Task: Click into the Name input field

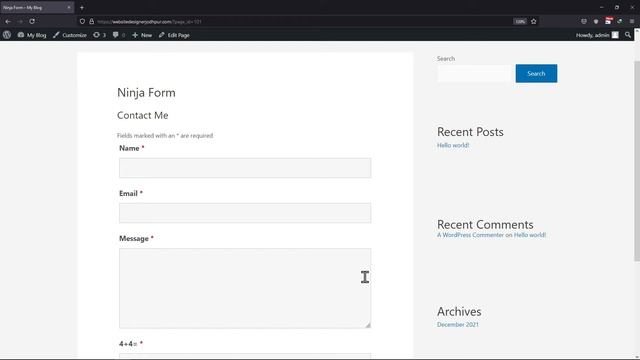Action: click(x=245, y=168)
